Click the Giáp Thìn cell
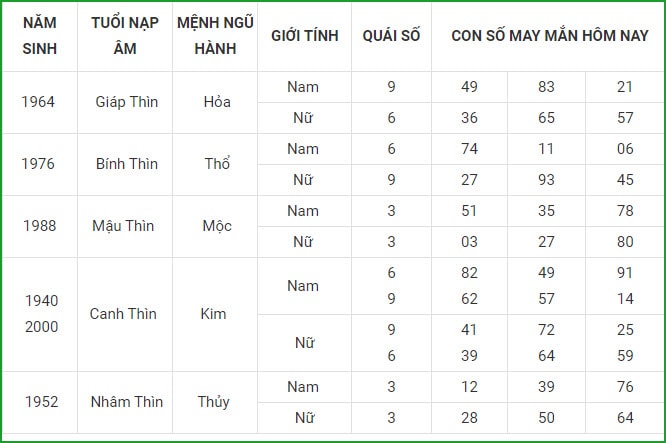 [x=127, y=102]
